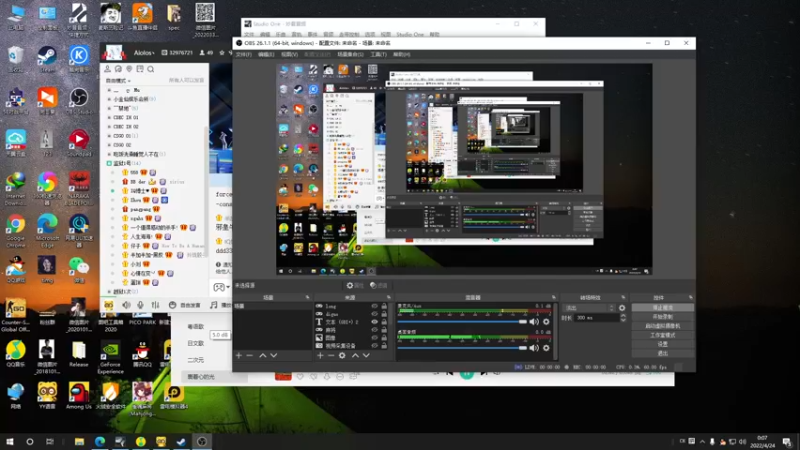Image resolution: width=800 pixels, height=450 pixels.
Task: Mute the first mixer track speaker icon
Action: point(534,321)
